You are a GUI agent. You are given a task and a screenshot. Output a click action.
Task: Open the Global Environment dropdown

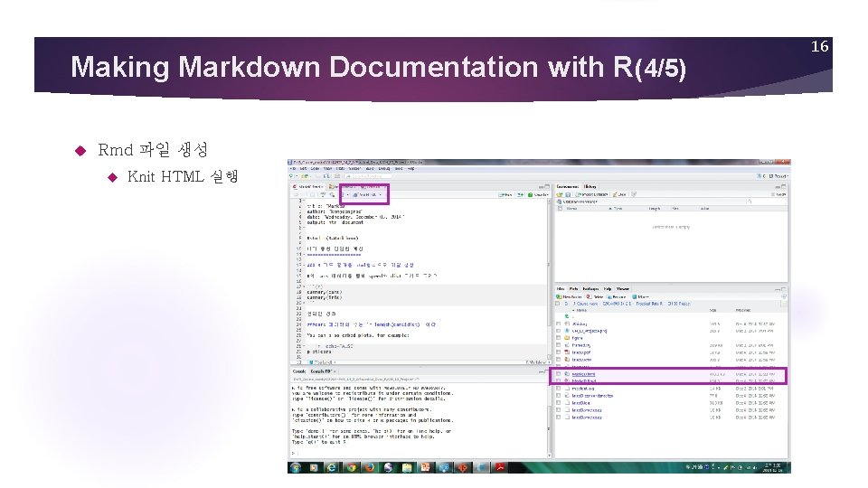coord(579,202)
